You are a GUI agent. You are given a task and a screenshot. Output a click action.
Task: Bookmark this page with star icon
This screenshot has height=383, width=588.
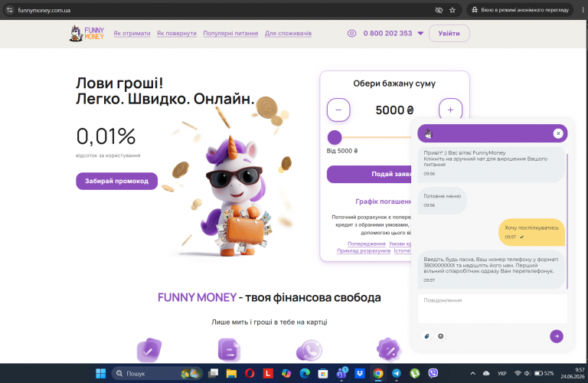pos(452,10)
